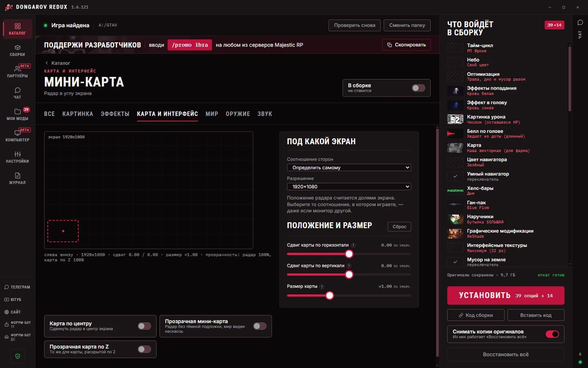
Task: Toggle the Умный навигатор checkmark
Action: [x=455, y=176]
